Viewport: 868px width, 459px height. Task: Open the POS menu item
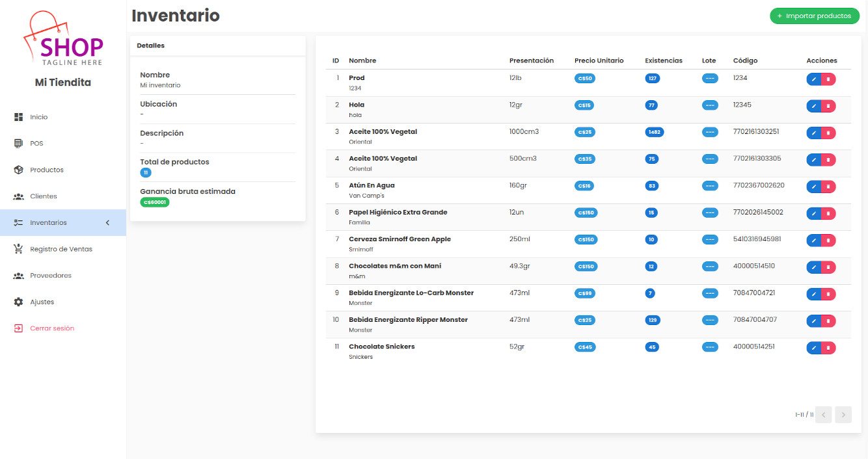[63, 143]
